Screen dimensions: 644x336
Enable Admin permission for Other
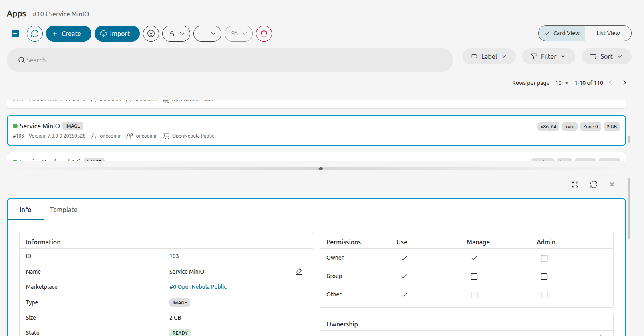pos(544,295)
